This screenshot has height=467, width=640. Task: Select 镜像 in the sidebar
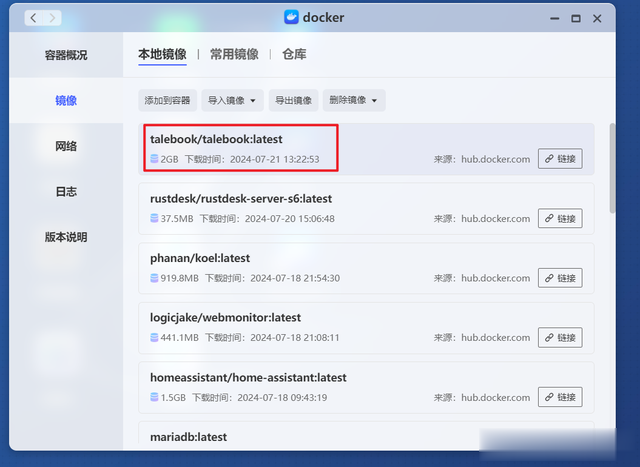coord(66,100)
